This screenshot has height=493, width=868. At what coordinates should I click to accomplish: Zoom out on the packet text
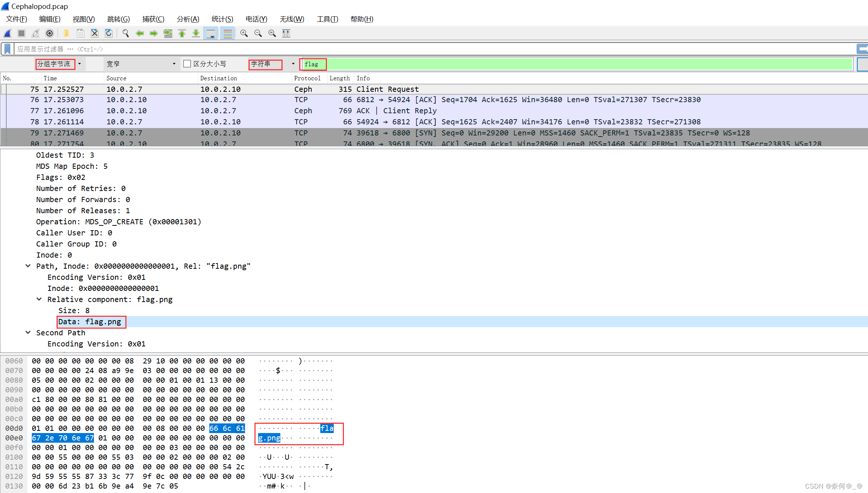pos(258,33)
